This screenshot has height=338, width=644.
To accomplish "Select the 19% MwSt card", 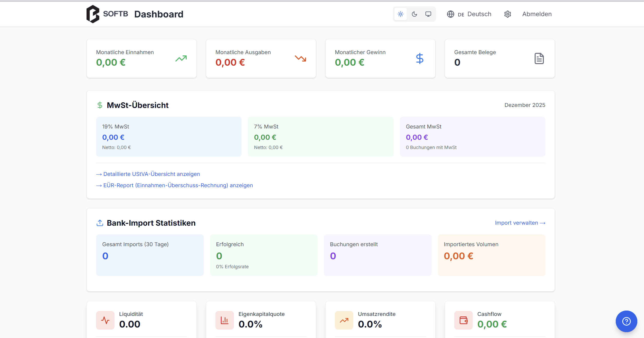I will [x=169, y=137].
